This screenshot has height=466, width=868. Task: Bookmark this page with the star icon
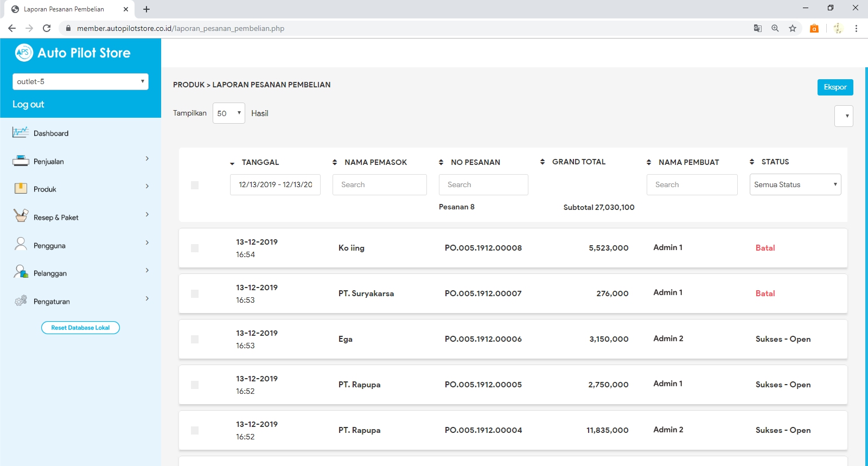tap(793, 28)
